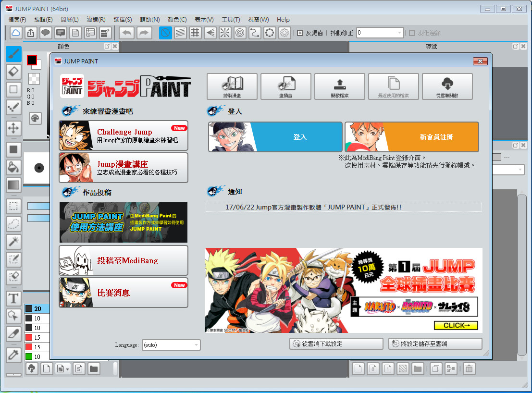Click the 最近使用的檔案 recent files button
This screenshot has height=393, width=532.
pos(394,86)
